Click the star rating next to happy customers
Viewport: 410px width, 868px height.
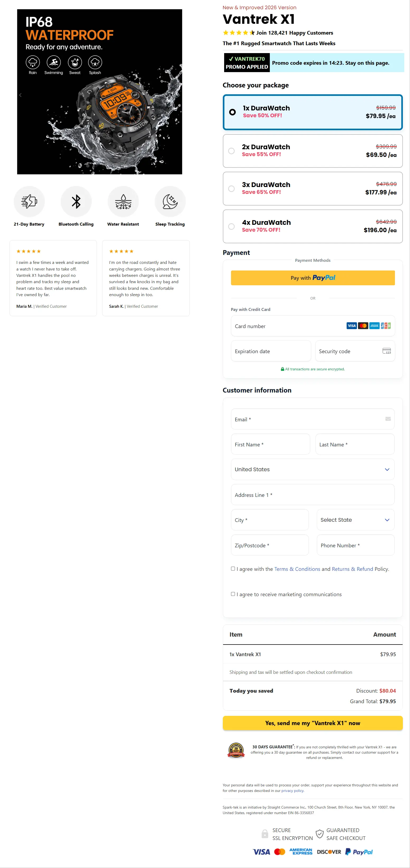(x=238, y=33)
